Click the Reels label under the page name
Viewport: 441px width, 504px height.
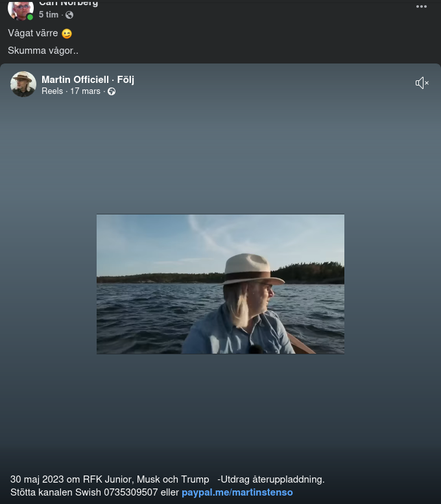(x=52, y=91)
